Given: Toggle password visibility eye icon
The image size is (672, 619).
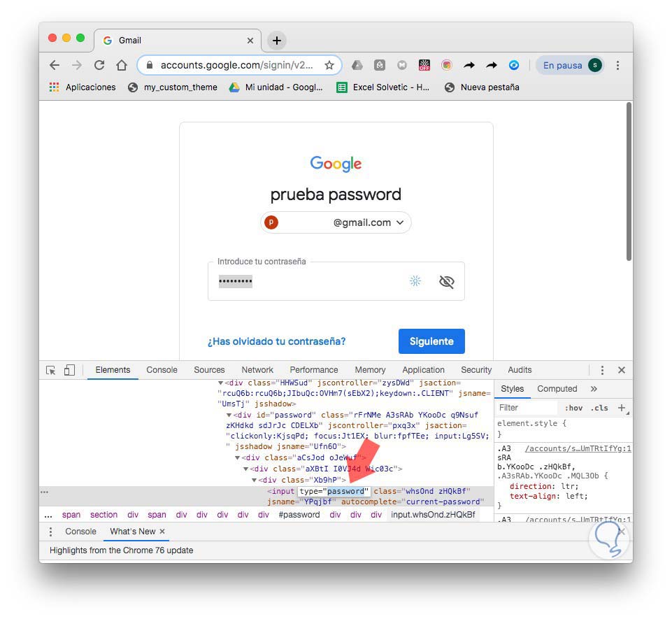Looking at the screenshot, I should click(447, 282).
